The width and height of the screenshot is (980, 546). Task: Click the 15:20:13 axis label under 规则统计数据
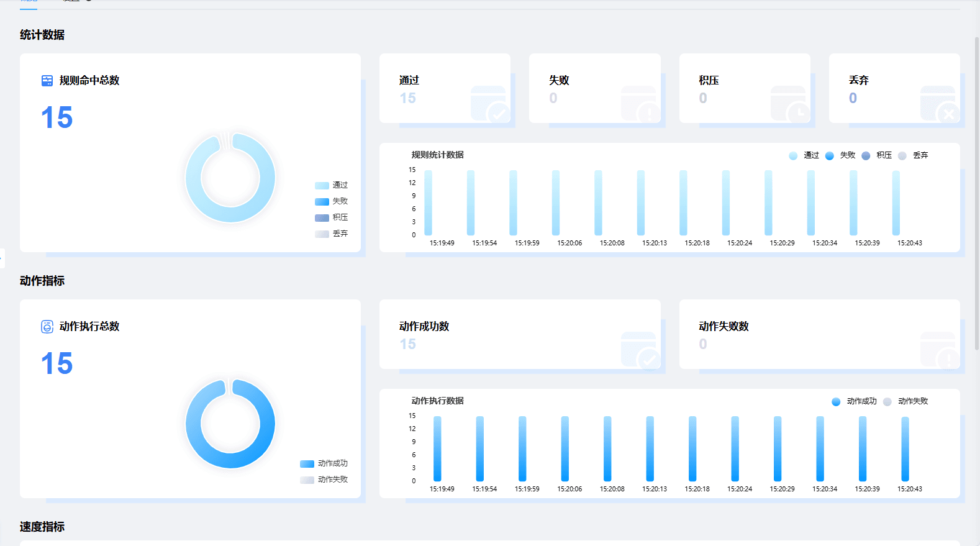pyautogui.click(x=655, y=243)
